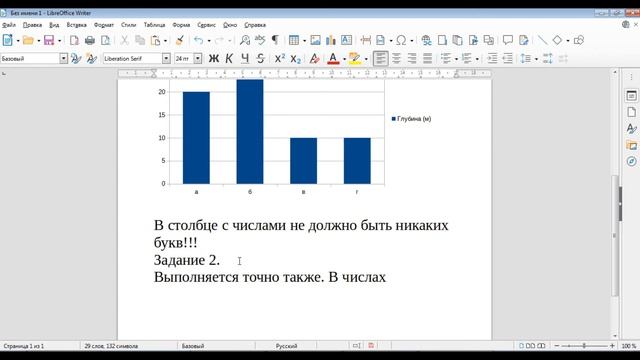640x360 pixels.
Task: Increase the paragraph indent
Action: coord(492,59)
